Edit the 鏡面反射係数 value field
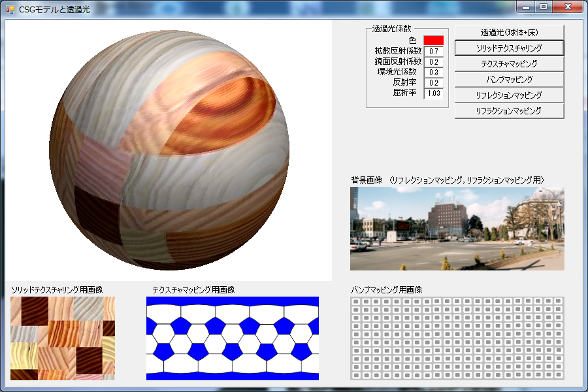This screenshot has width=588, height=392. 434,62
